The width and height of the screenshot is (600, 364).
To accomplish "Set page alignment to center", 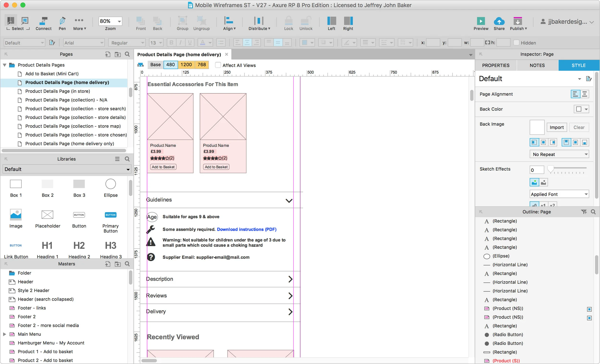I will [584, 94].
